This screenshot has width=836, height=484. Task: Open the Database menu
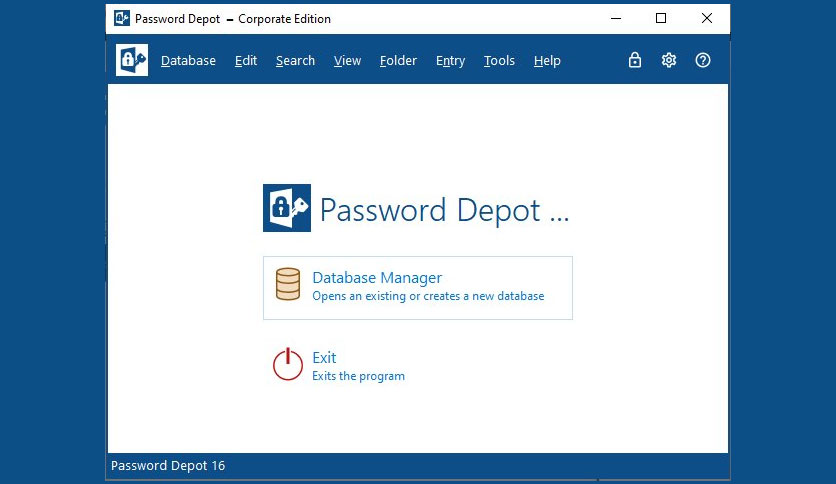pos(188,61)
